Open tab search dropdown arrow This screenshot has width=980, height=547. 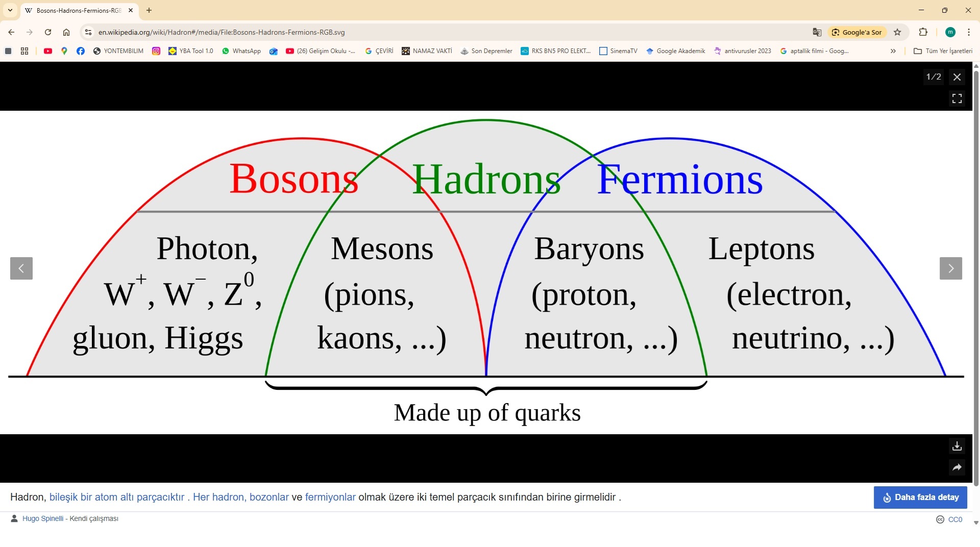tap(10, 10)
